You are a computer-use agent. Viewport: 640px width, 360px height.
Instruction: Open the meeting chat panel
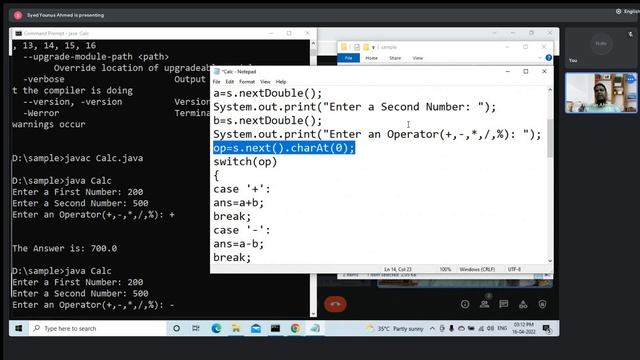coord(504,304)
